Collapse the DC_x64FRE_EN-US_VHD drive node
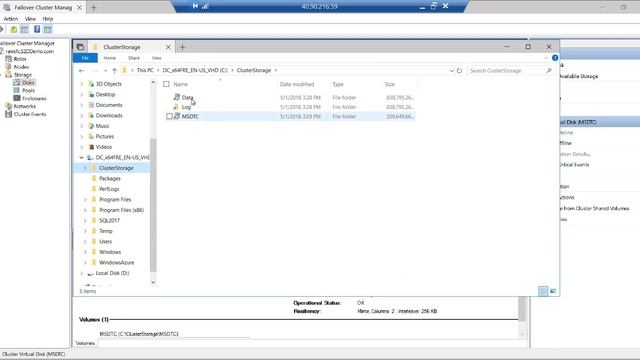640x360 pixels. pyautogui.click(x=81, y=158)
